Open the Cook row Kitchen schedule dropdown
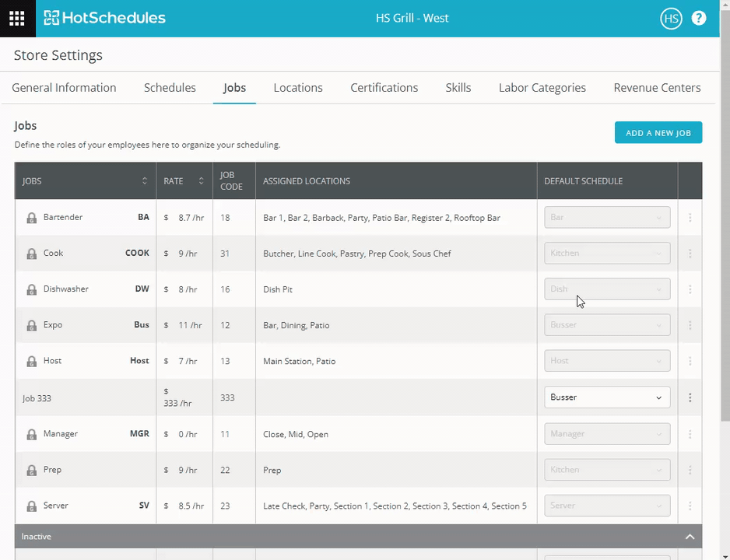Viewport: 730px width, 560px height. [x=606, y=254]
